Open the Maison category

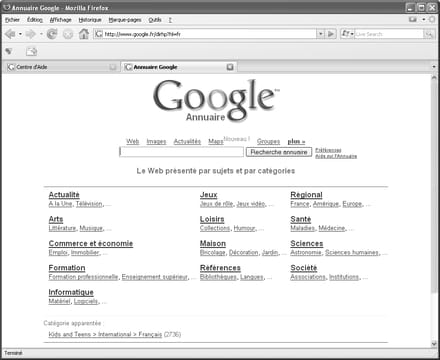tap(213, 243)
